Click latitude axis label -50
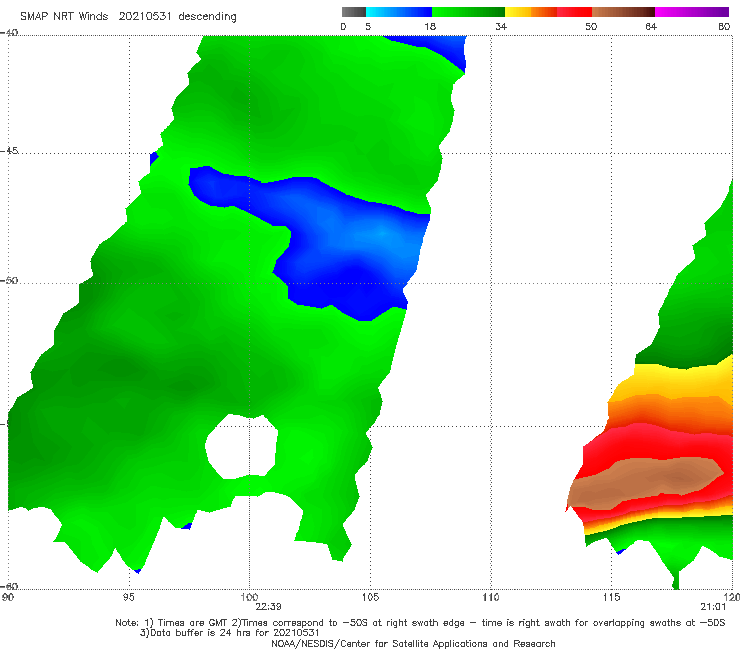 (x=9, y=280)
